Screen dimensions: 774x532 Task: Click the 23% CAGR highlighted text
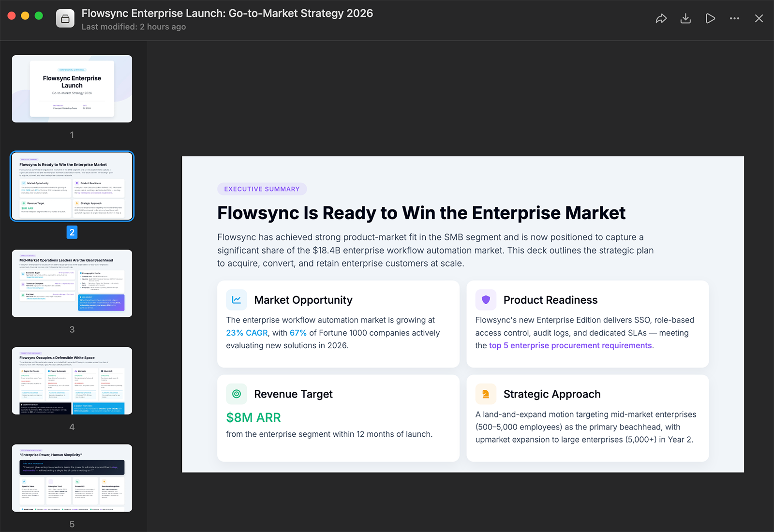pyautogui.click(x=247, y=333)
